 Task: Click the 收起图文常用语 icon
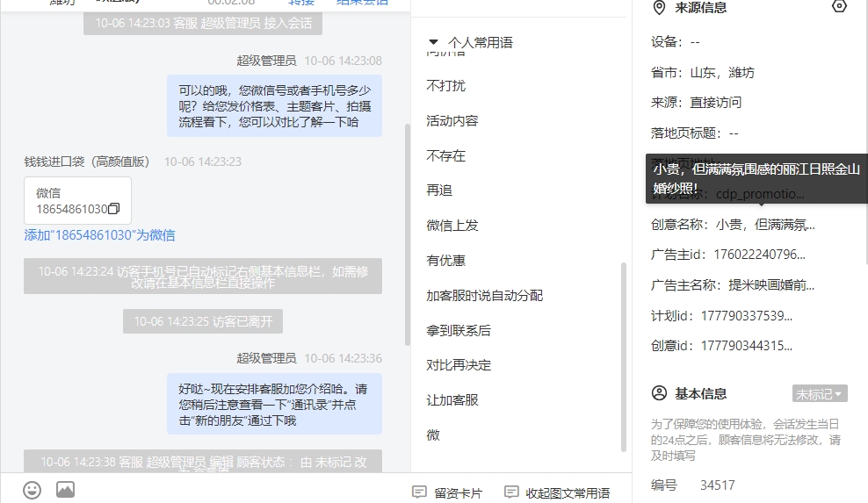[511, 492]
